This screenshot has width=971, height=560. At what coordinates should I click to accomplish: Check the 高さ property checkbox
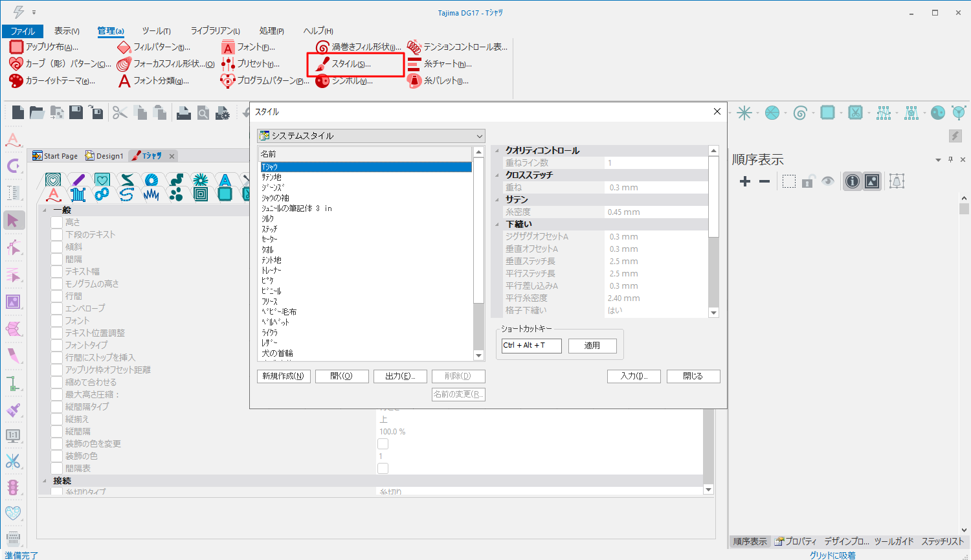point(57,223)
